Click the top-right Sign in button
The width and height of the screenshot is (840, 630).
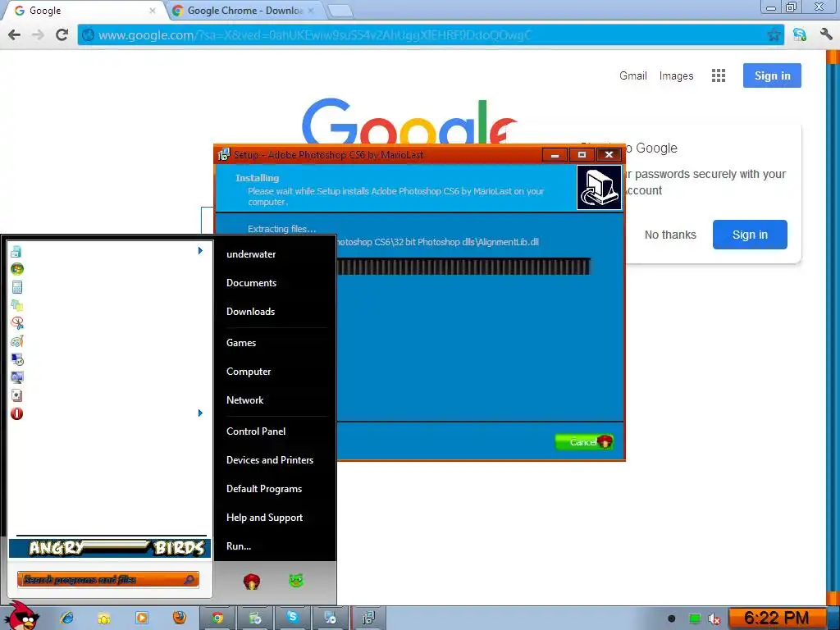point(772,75)
